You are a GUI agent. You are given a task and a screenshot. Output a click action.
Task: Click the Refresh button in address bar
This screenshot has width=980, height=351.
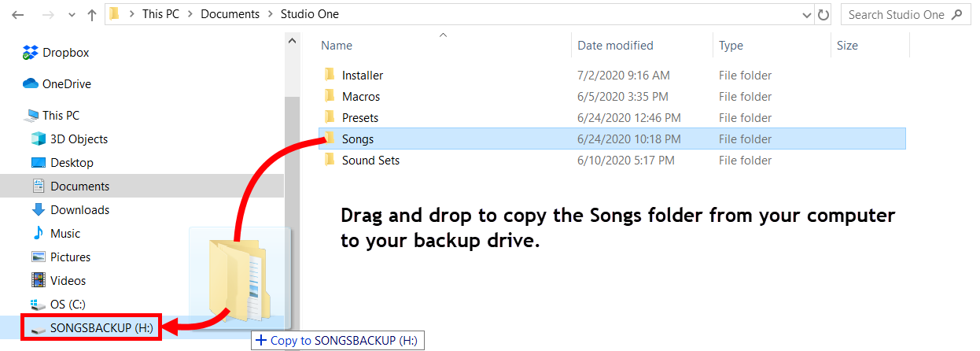[x=823, y=15]
